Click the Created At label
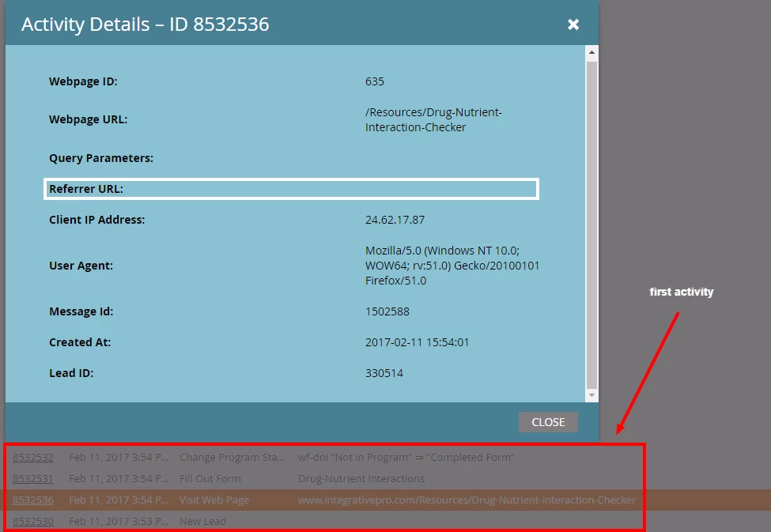771x532 pixels. 80,342
